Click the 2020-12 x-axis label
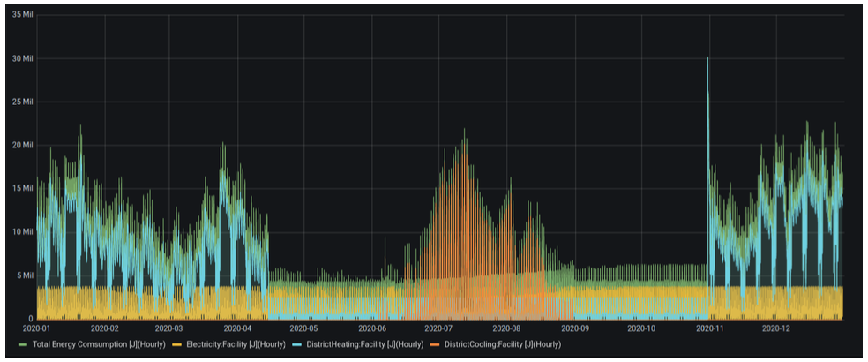The width and height of the screenshot is (868, 362). point(776,328)
